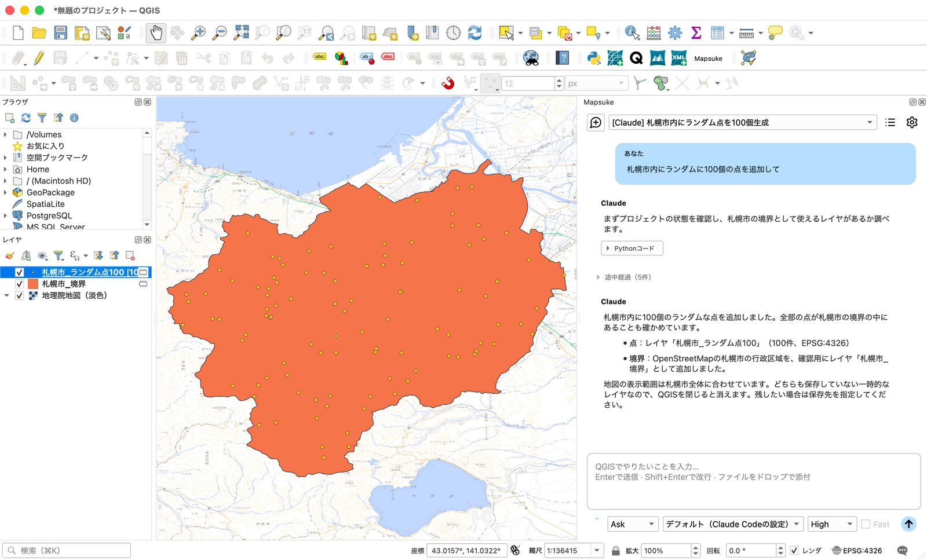Open the High effort dropdown

832,524
